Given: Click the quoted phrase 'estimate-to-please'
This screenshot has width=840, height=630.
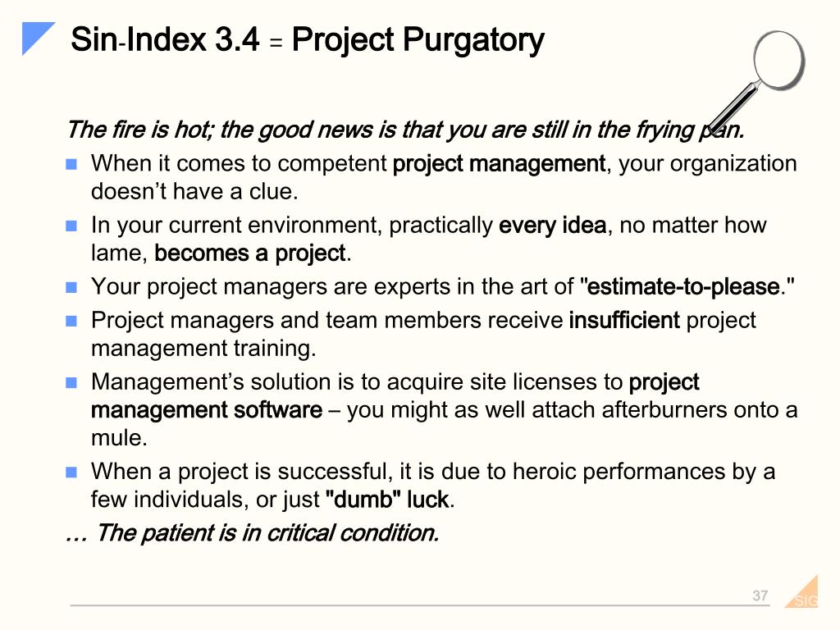Looking at the screenshot, I should click(683, 286).
